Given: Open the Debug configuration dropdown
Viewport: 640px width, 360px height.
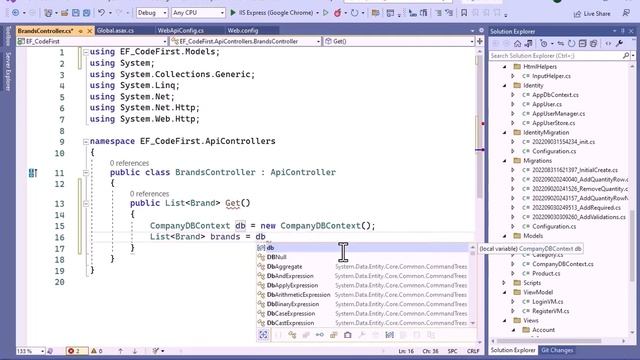Looking at the screenshot, I should click(x=152, y=13).
